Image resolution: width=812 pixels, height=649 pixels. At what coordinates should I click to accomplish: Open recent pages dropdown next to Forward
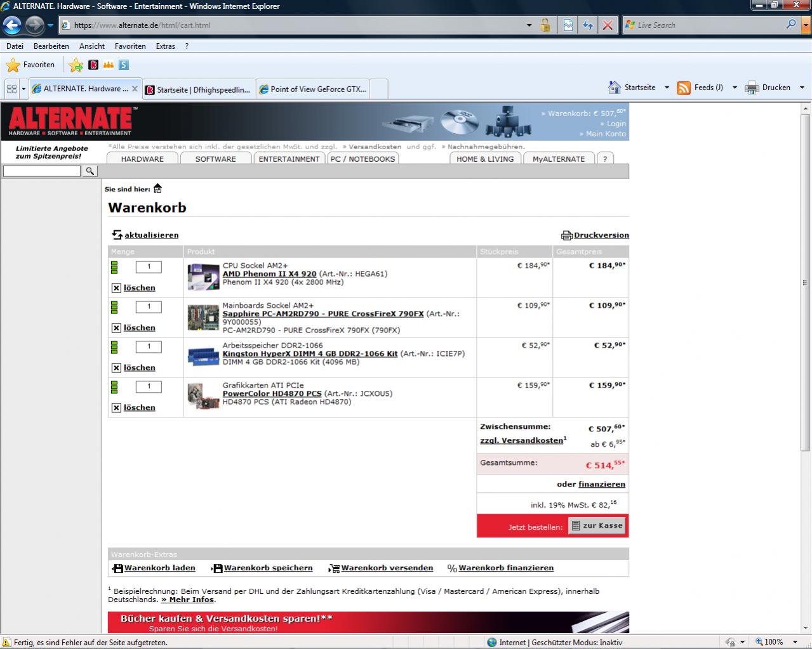coord(50,26)
